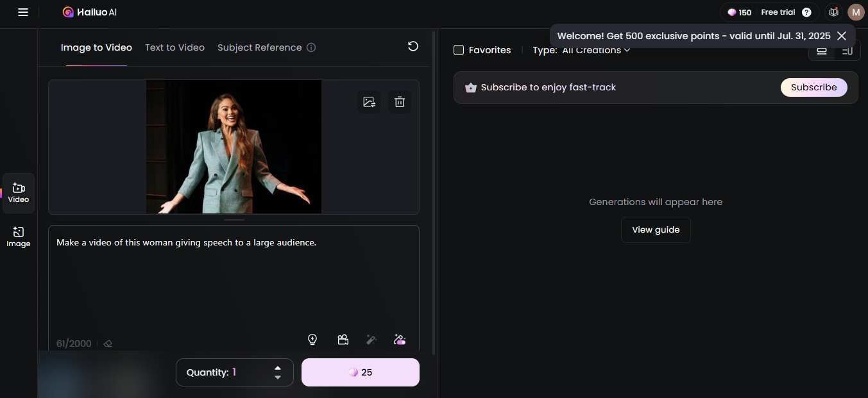Click the 'Subscribe to enjoy fast-track' text
The height and width of the screenshot is (398, 868).
click(549, 88)
